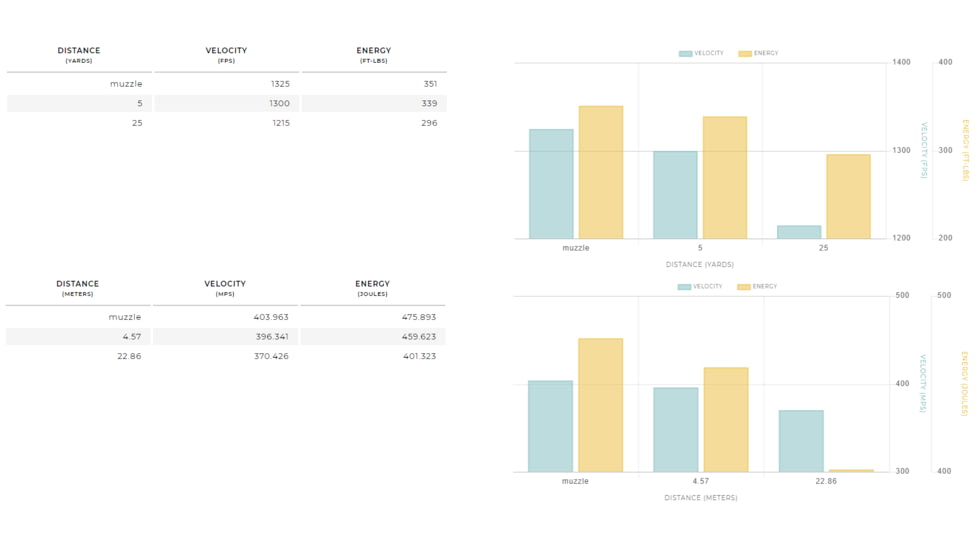Select the 5-yard velocity bar
Viewport: 978px width, 550px height.
(675, 195)
